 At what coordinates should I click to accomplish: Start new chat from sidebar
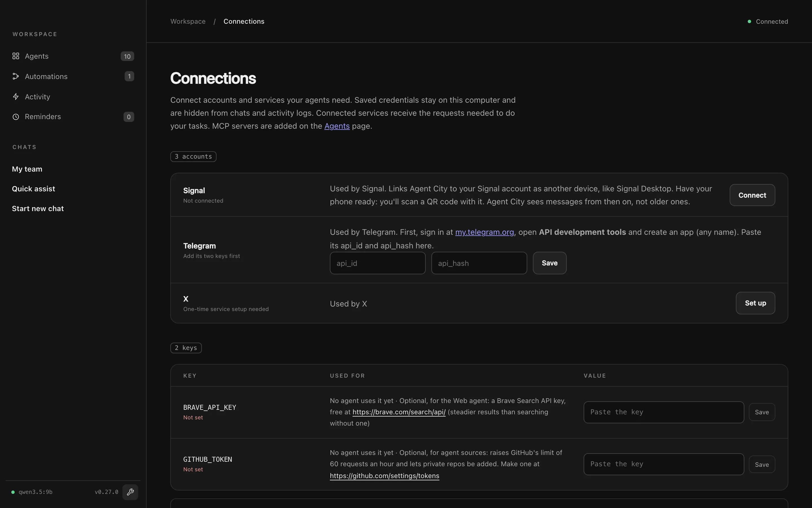click(x=38, y=209)
